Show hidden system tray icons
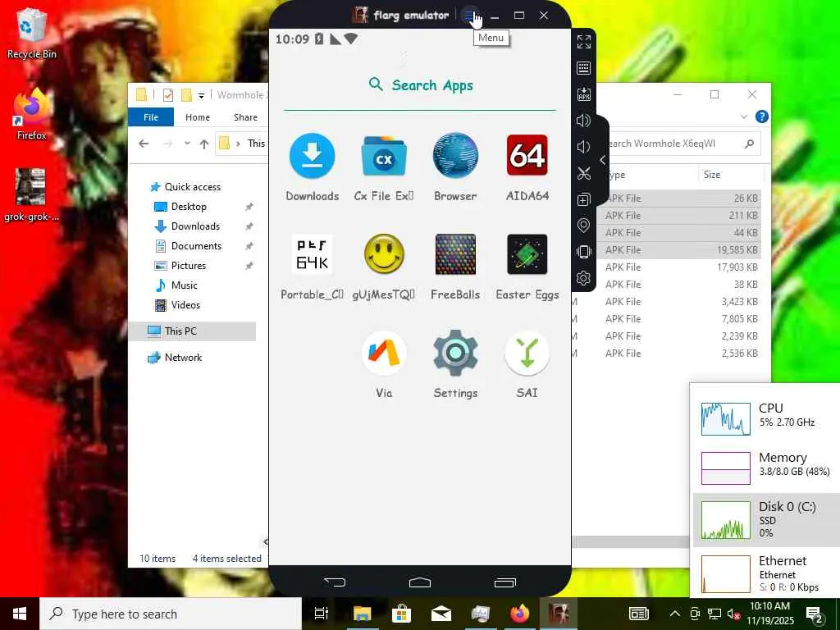840x630 pixels. 675,614
